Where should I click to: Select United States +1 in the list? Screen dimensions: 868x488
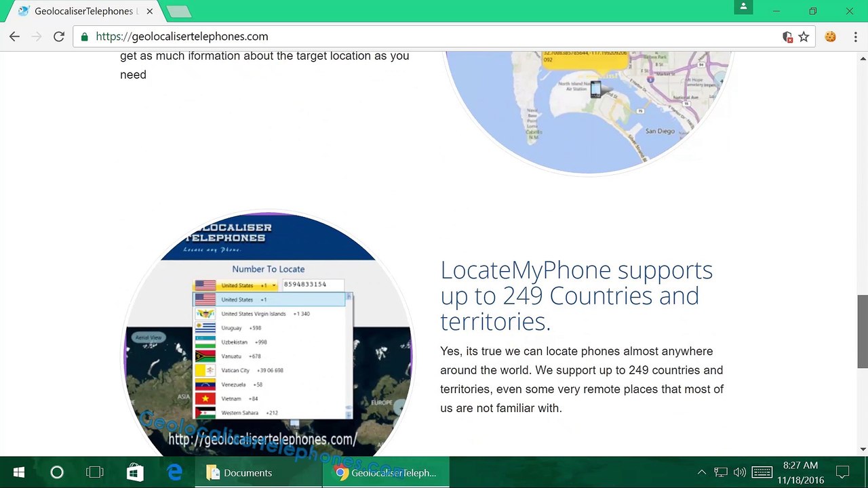pos(270,300)
